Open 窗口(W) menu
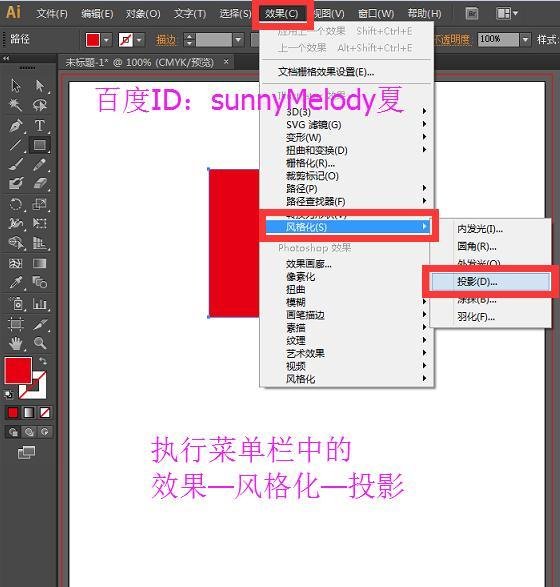Screen dimensions: 560x587 tap(376, 14)
